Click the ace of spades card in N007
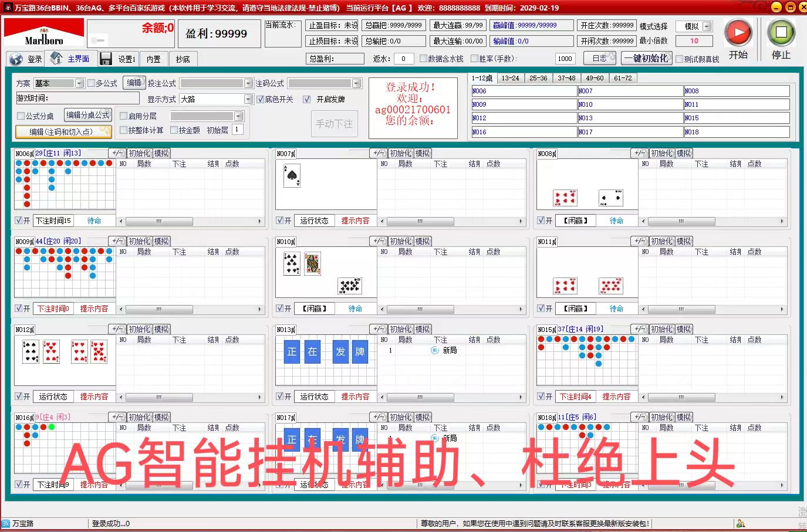This screenshot has width=807, height=532. [x=292, y=176]
